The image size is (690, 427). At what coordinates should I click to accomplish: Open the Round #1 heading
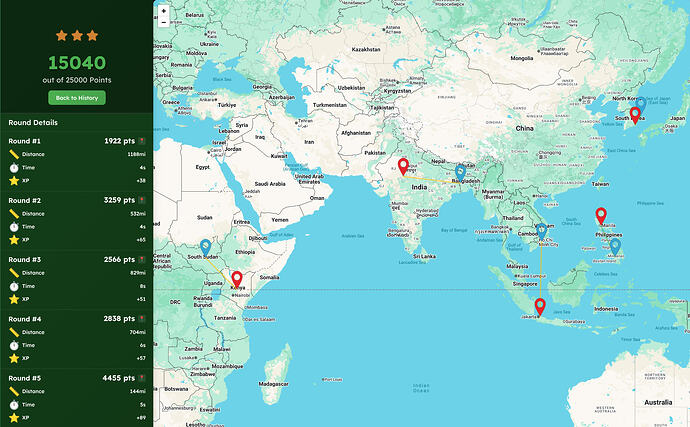click(x=25, y=141)
